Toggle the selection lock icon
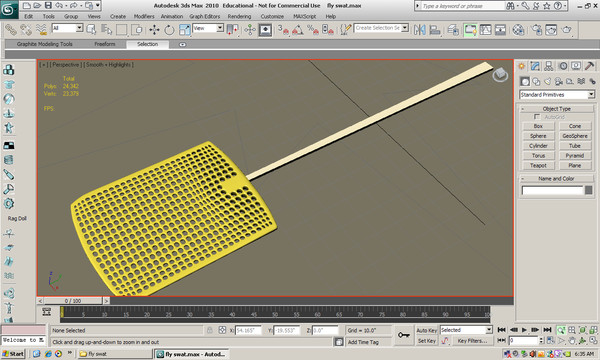Viewport: 600px width, 360px height. click(209, 330)
